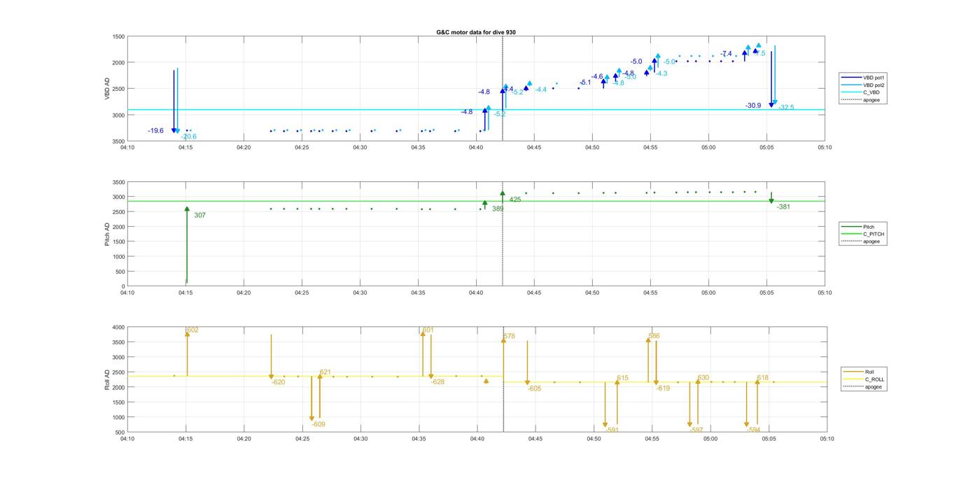Screen dimensions: 980x485
Task: Click the '389' pitch data label
Action: pyautogui.click(x=498, y=209)
